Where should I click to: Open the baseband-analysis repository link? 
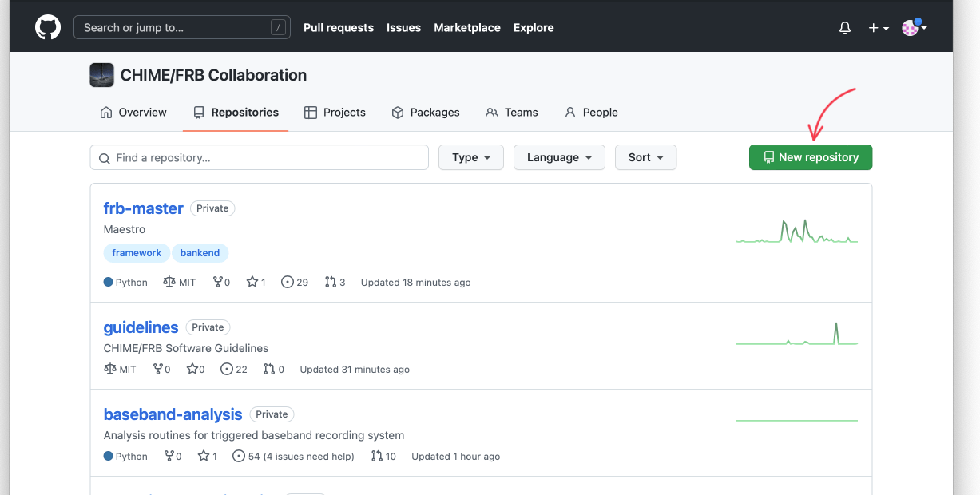coord(173,414)
